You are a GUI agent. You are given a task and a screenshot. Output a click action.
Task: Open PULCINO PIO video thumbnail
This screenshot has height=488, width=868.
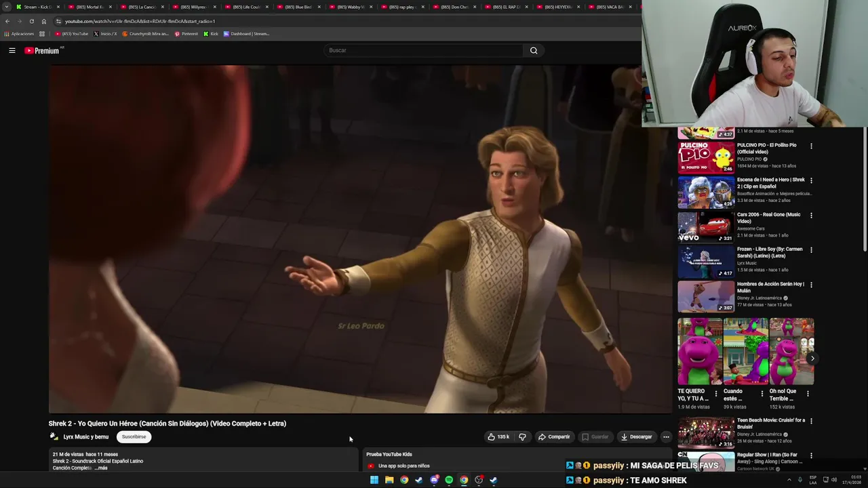point(706,158)
